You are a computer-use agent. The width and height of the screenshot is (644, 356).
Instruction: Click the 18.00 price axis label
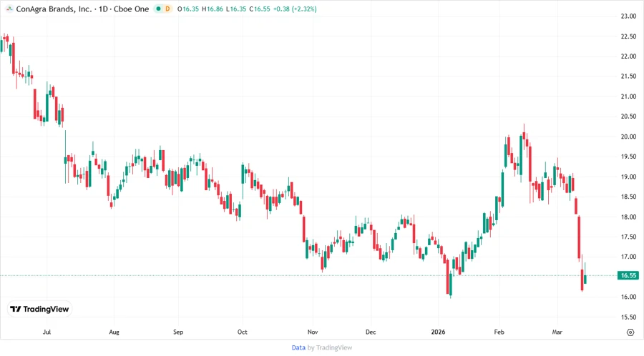(x=628, y=217)
